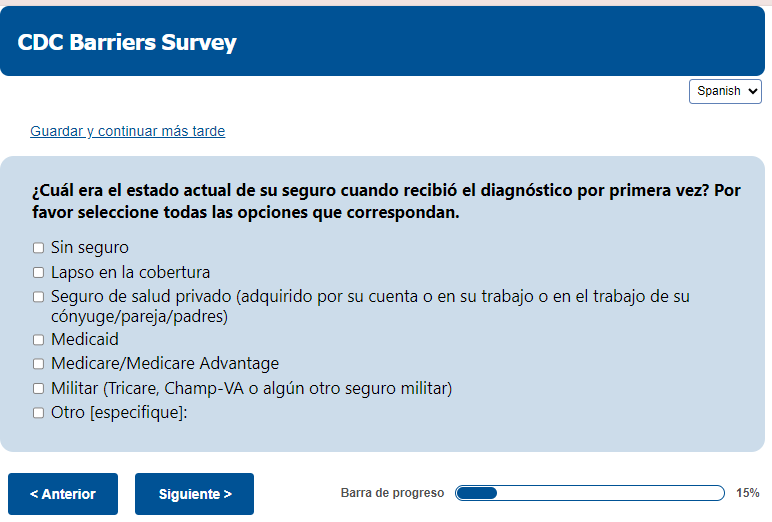Check the Otro [especifique] checkbox
Viewport: 772px width, 522px height.
pos(38,413)
